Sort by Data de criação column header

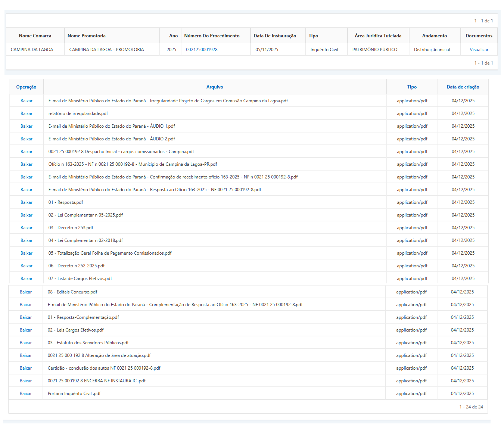click(x=463, y=87)
